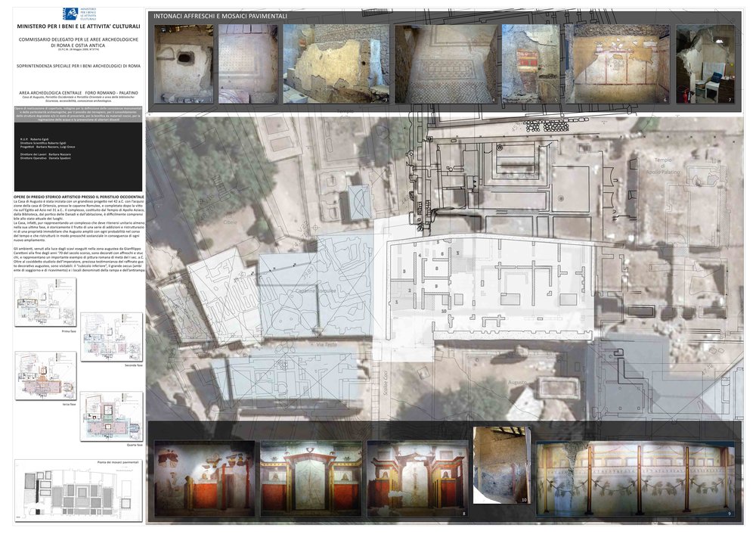Click the Ministero logo at the top
The width and height of the screenshot is (756, 534).
(x=79, y=14)
